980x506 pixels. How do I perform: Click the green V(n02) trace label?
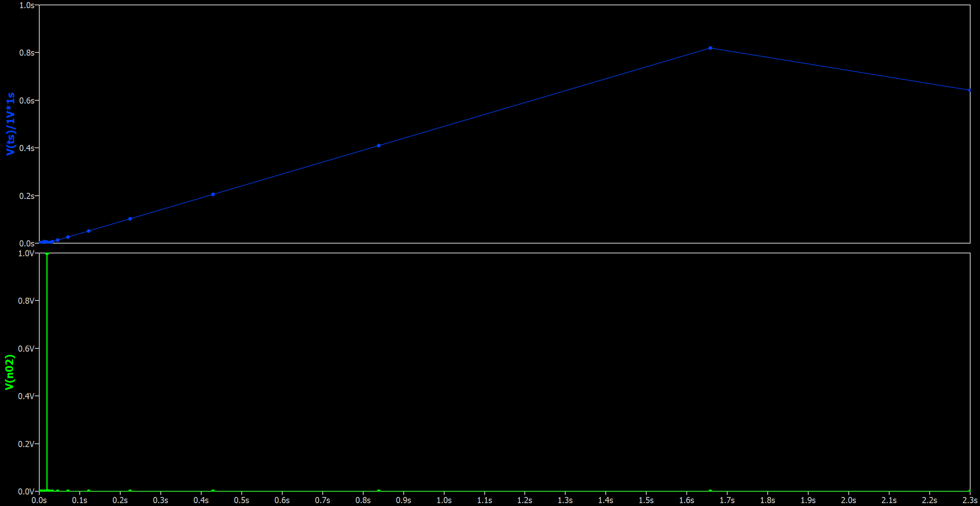(9, 372)
